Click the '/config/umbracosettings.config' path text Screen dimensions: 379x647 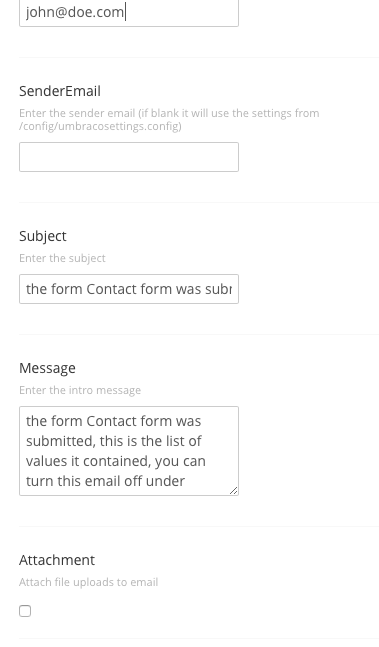(100, 126)
